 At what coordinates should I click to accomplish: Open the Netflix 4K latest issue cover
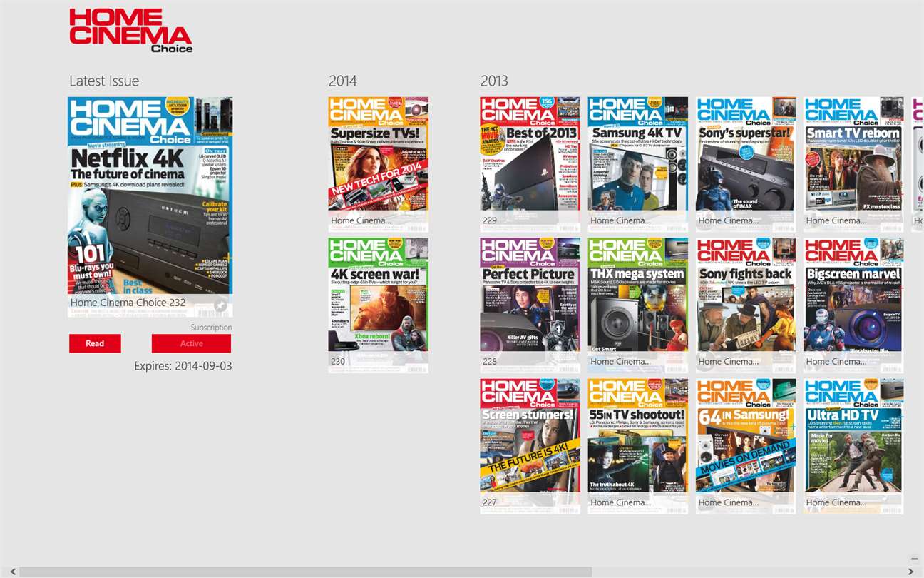coord(150,207)
